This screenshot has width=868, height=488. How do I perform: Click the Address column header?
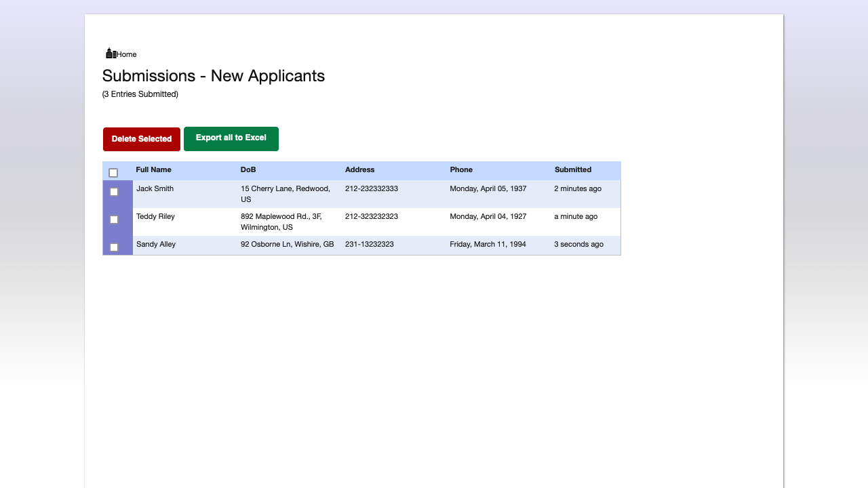pyautogui.click(x=360, y=170)
